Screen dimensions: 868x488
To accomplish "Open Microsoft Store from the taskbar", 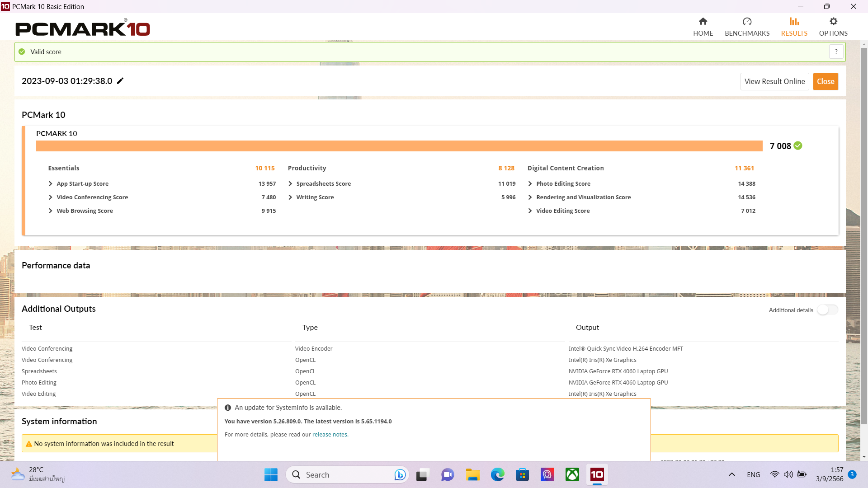I will pyautogui.click(x=522, y=474).
